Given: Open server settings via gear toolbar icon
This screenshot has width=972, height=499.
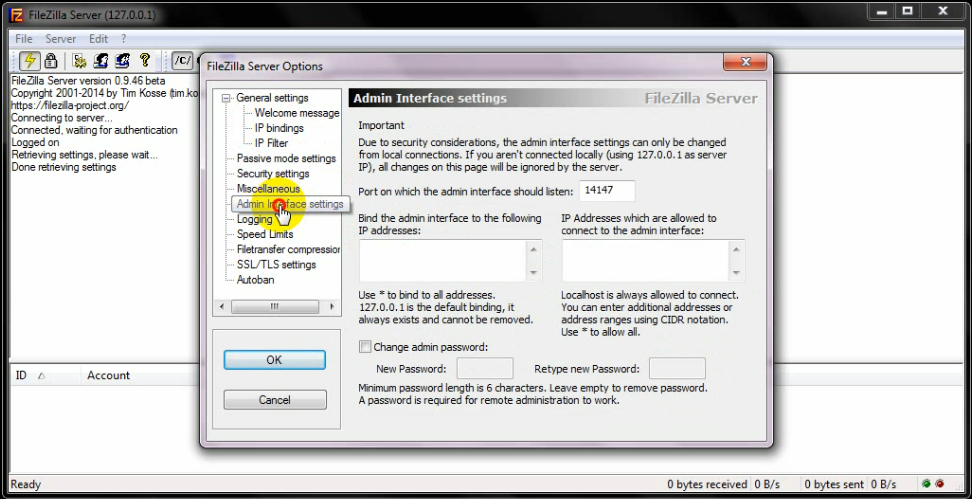Looking at the screenshot, I should 79,60.
